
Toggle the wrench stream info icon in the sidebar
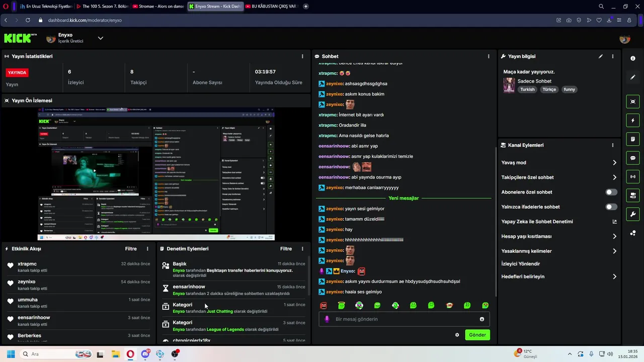(632, 214)
